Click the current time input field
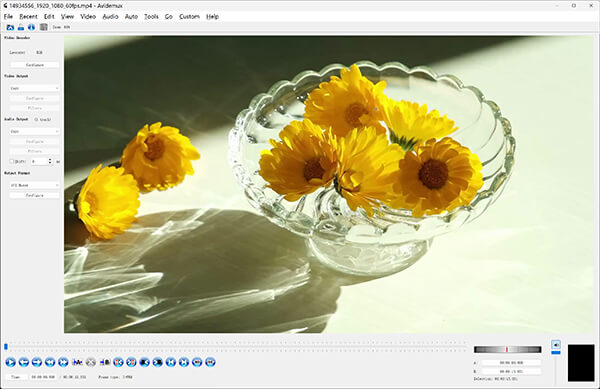600x389 pixels. click(44, 377)
